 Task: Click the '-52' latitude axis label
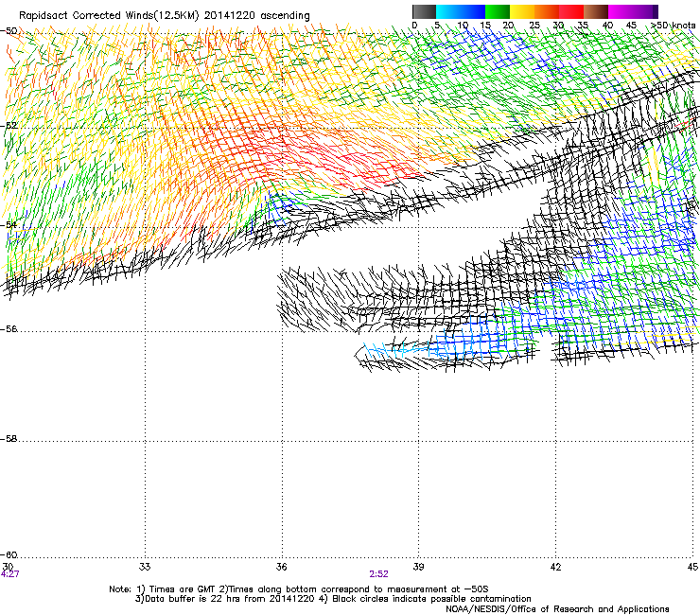9,126
